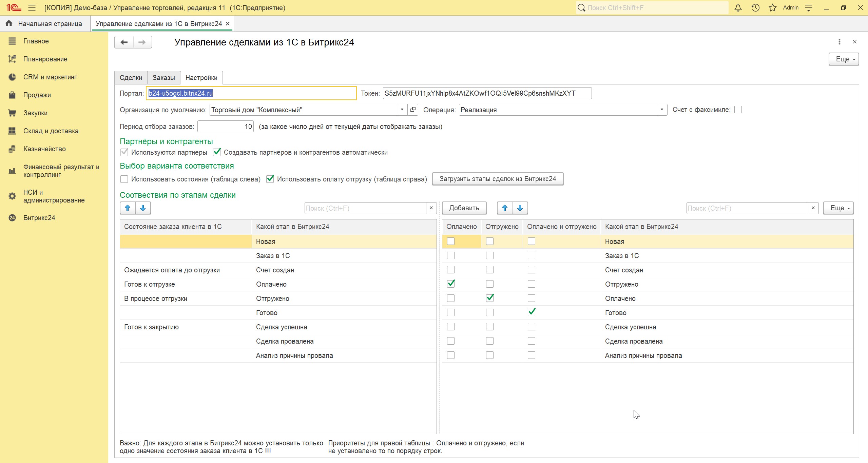Click Загрузить этапы сделок из Битрикс24 button
This screenshot has width=868, height=463.
pyautogui.click(x=498, y=179)
